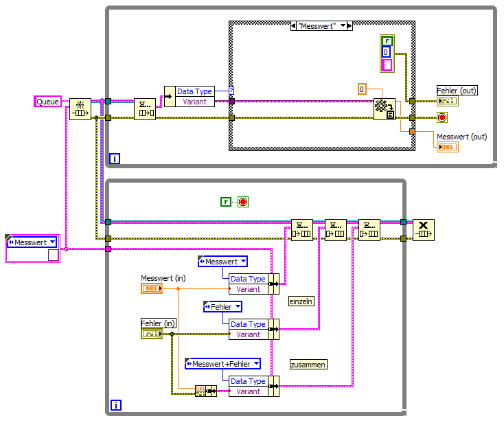Select the case selector question mark terminal

[231, 91]
